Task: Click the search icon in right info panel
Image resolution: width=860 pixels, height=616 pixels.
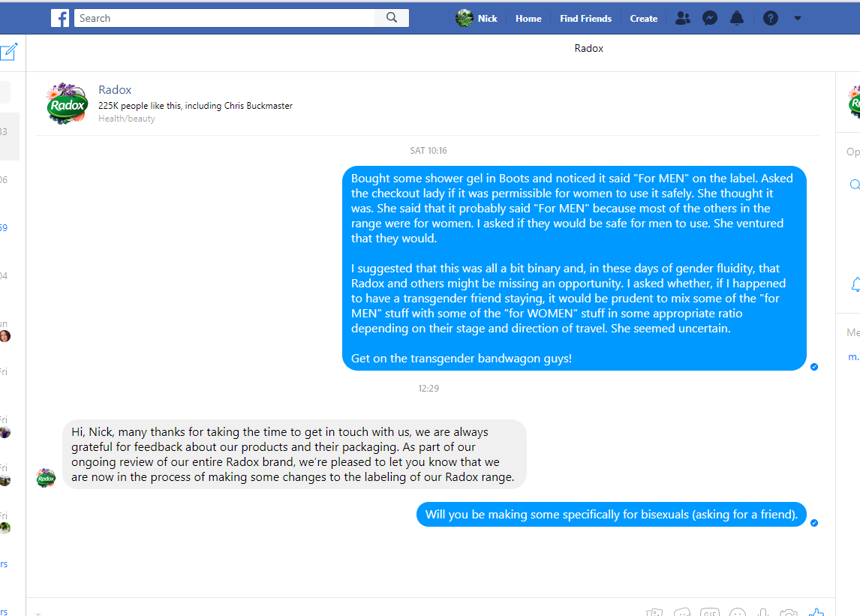Action: (x=855, y=185)
